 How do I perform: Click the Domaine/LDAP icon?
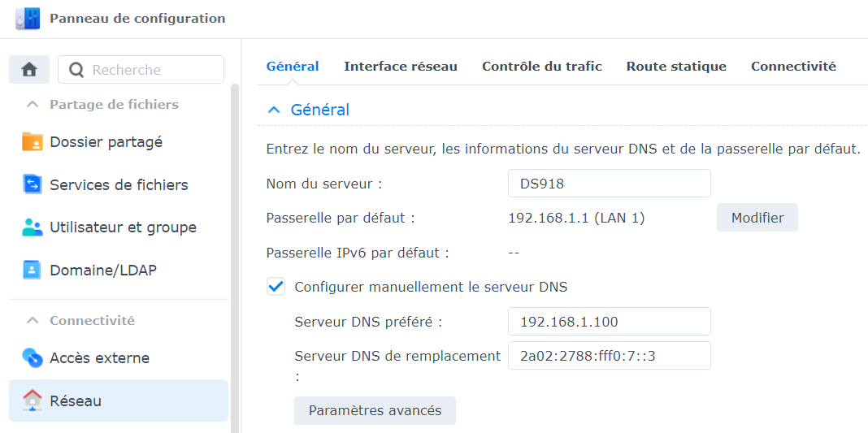point(33,271)
